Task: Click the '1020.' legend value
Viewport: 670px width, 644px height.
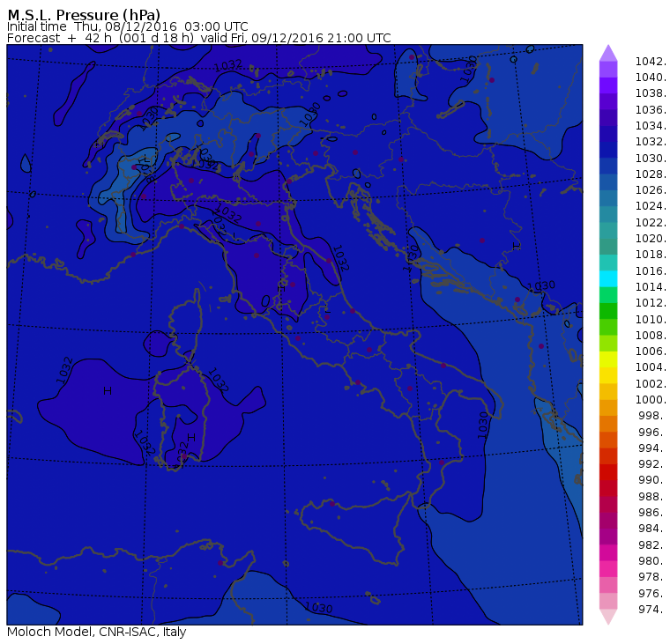Action: [651, 238]
